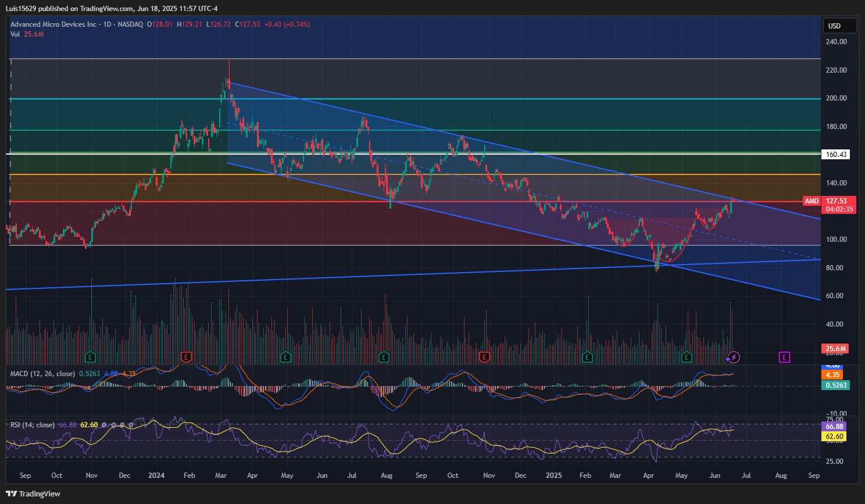
Task: Click the 04:02:35 bar countdown timer
Action: tap(839, 209)
